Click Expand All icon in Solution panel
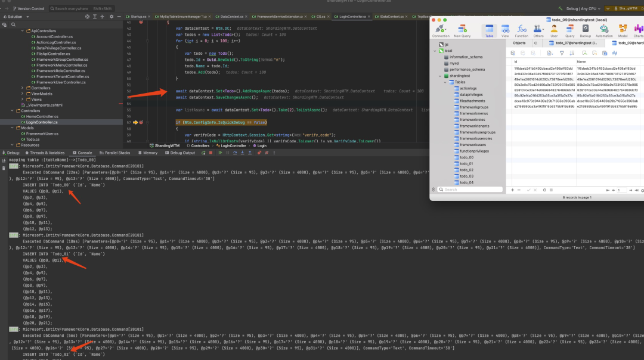This screenshot has height=360, width=644. pos(94,17)
